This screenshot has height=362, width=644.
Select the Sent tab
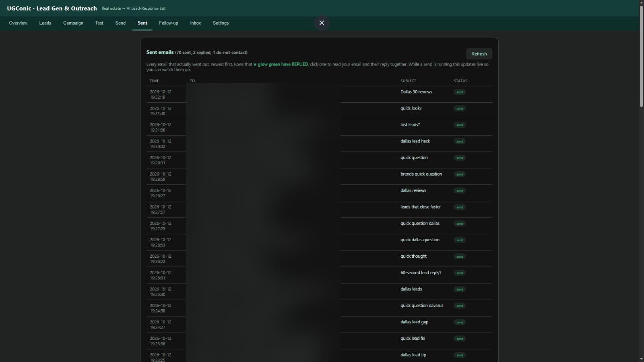[142, 23]
